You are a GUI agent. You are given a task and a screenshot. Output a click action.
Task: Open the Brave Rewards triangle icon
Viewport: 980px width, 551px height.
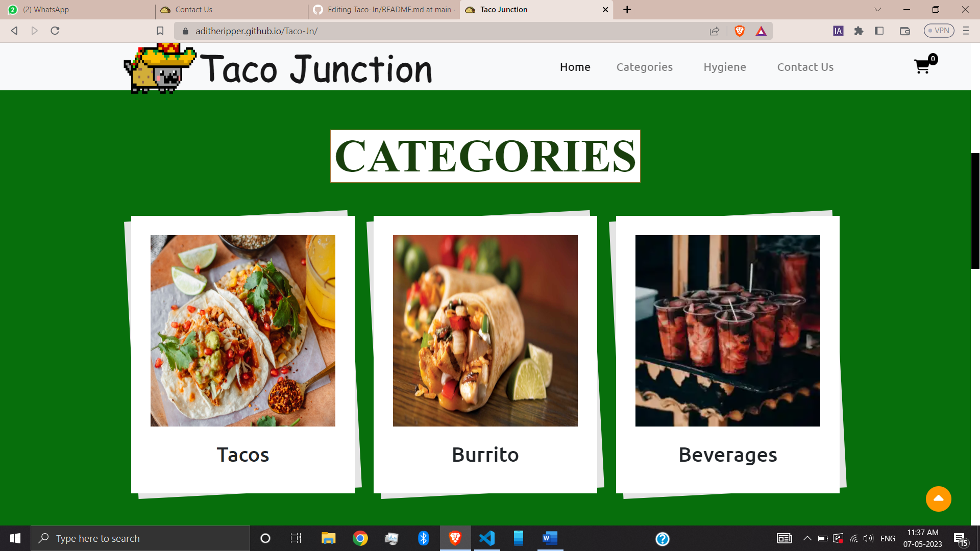tap(761, 31)
